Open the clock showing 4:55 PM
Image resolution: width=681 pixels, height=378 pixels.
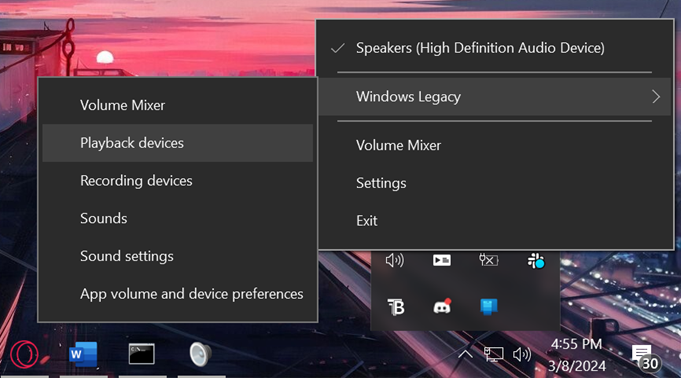point(576,355)
